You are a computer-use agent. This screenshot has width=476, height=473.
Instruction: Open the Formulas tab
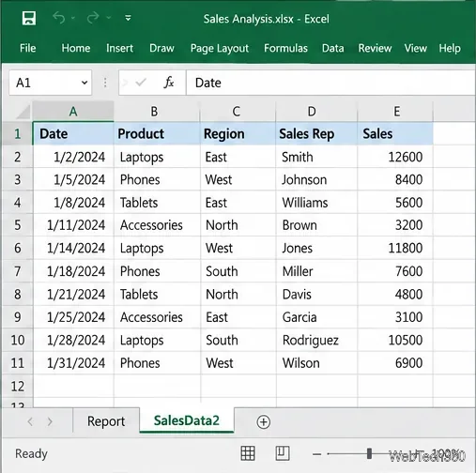(x=285, y=48)
